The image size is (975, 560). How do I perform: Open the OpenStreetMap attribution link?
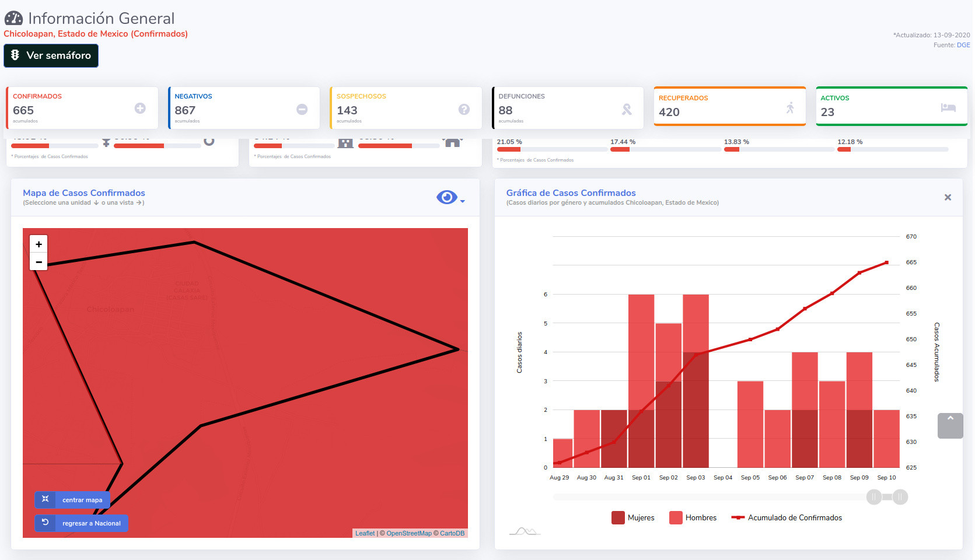point(409,533)
